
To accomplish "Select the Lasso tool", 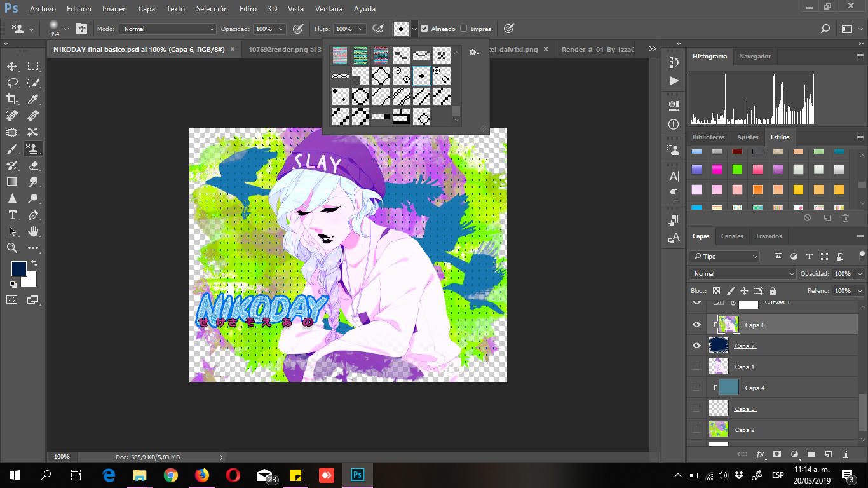I will click(12, 83).
